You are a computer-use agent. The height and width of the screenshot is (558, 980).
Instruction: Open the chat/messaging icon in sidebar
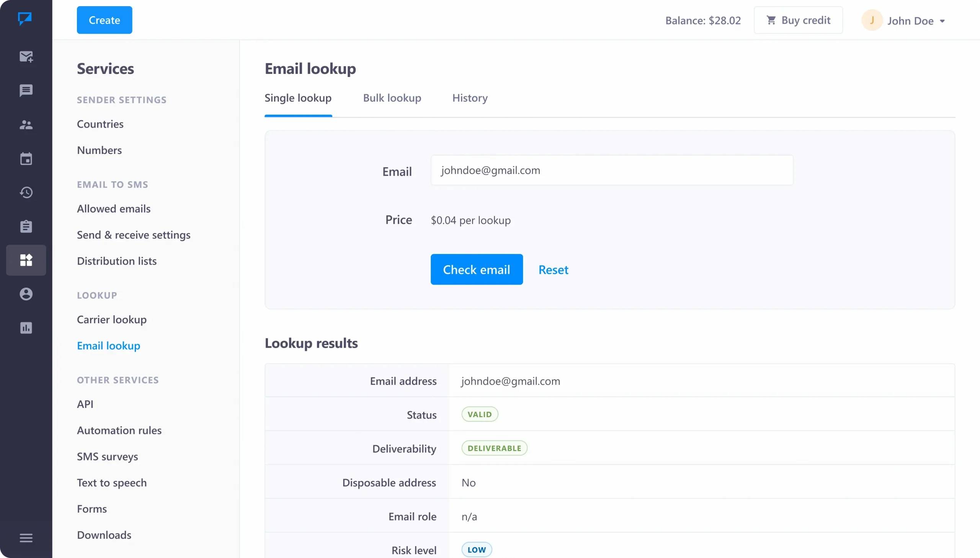pos(26,90)
